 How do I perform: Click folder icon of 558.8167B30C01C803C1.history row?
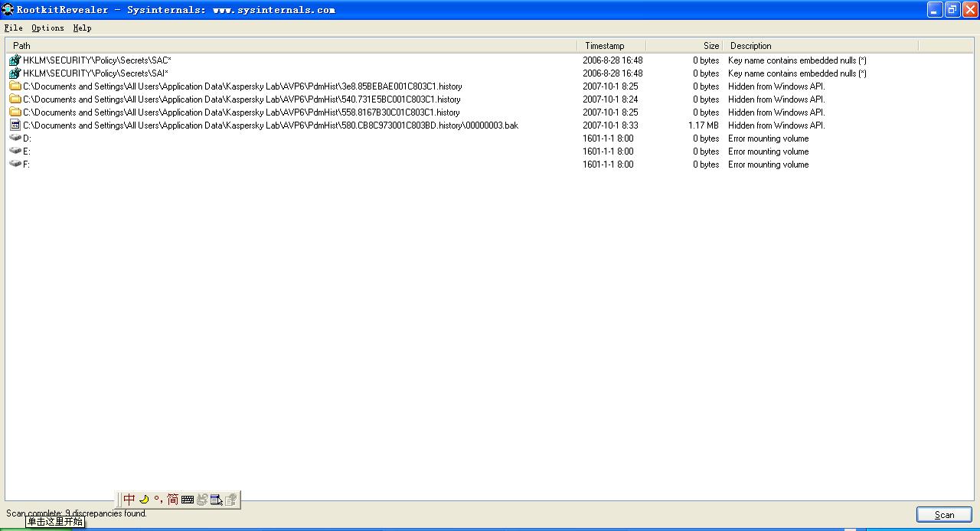click(15, 112)
